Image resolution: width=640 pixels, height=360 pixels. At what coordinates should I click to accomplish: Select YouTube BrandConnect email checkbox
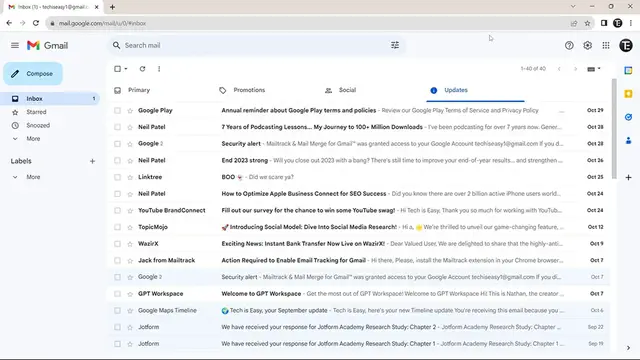[118, 211]
